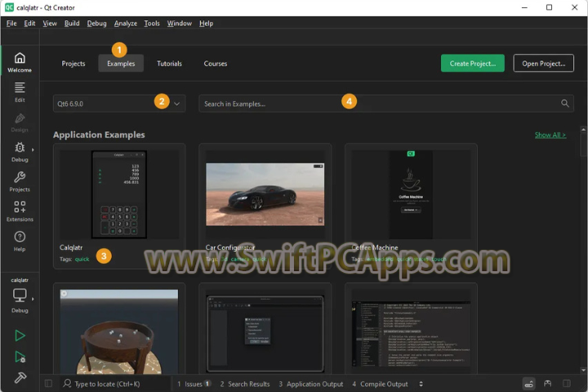588x392 pixels.
Task: Click the controller icon in status bar
Action: coord(548,383)
